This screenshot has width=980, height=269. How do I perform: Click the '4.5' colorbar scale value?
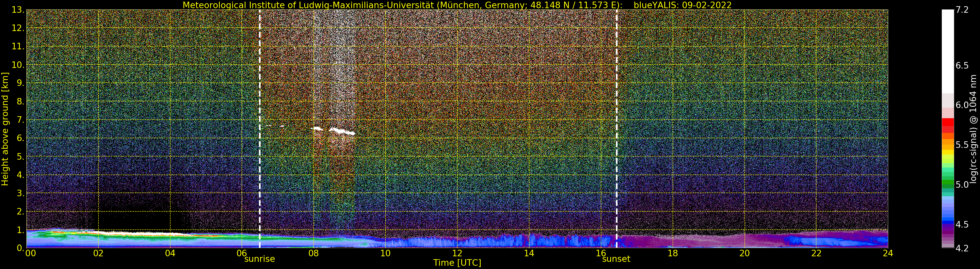(962, 224)
